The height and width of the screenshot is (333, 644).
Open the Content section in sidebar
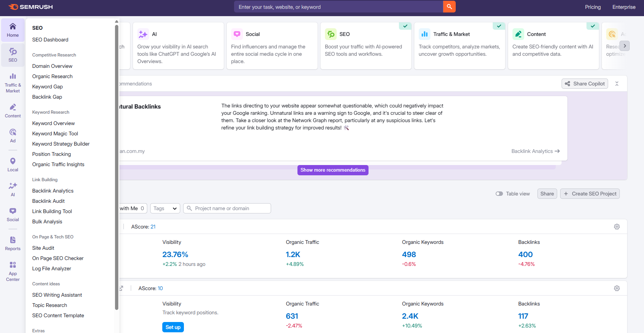coord(13,110)
